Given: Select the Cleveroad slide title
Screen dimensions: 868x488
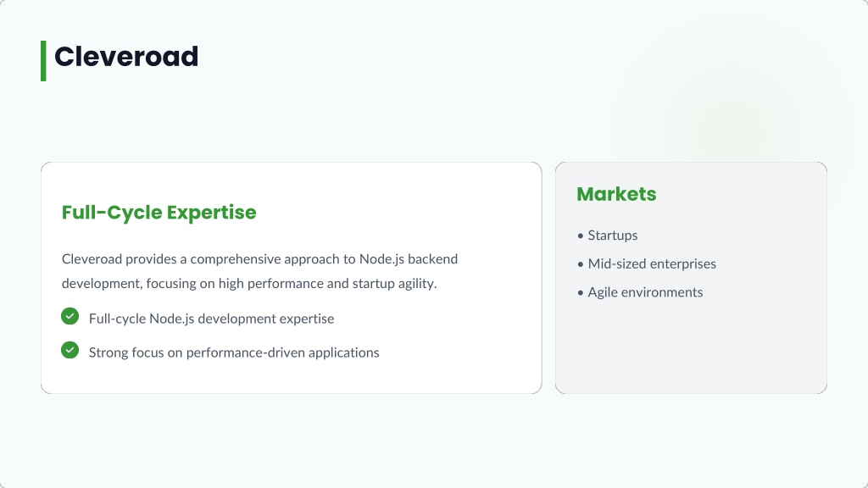Looking at the screenshot, I should (x=126, y=57).
